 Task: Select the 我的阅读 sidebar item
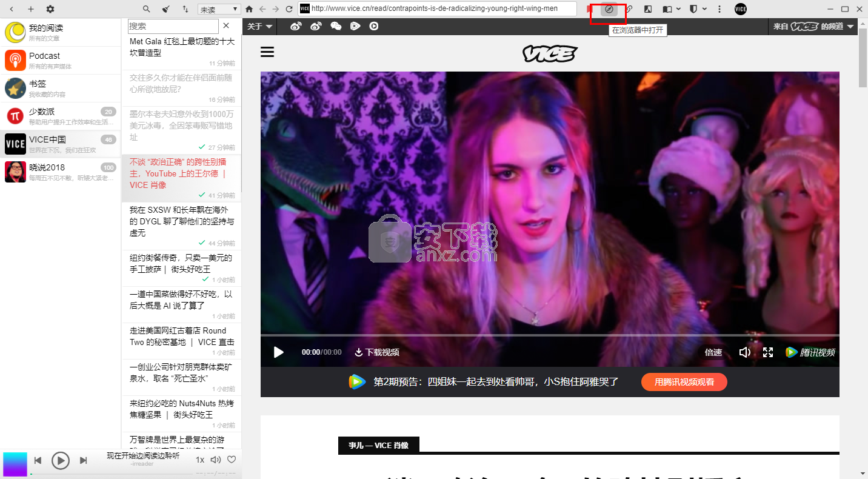[61, 32]
